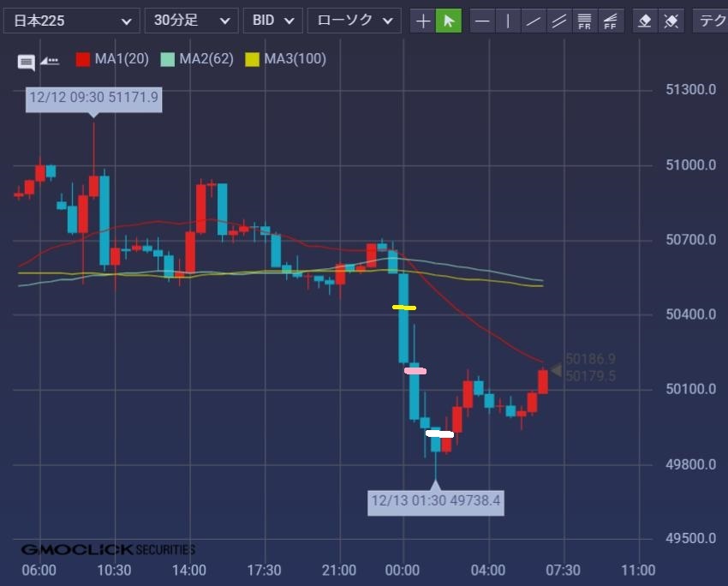This screenshot has width=728, height=586.
Task: Collapse the indicator legend arrow
Action: [x=50, y=61]
